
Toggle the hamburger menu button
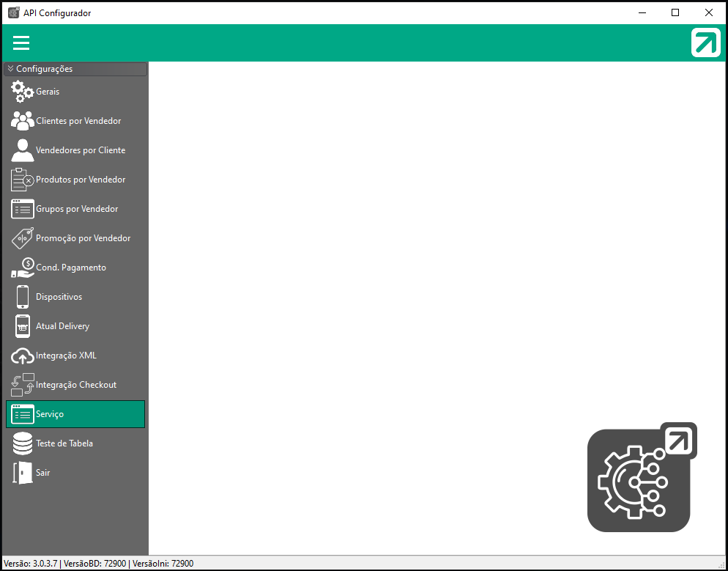point(21,43)
